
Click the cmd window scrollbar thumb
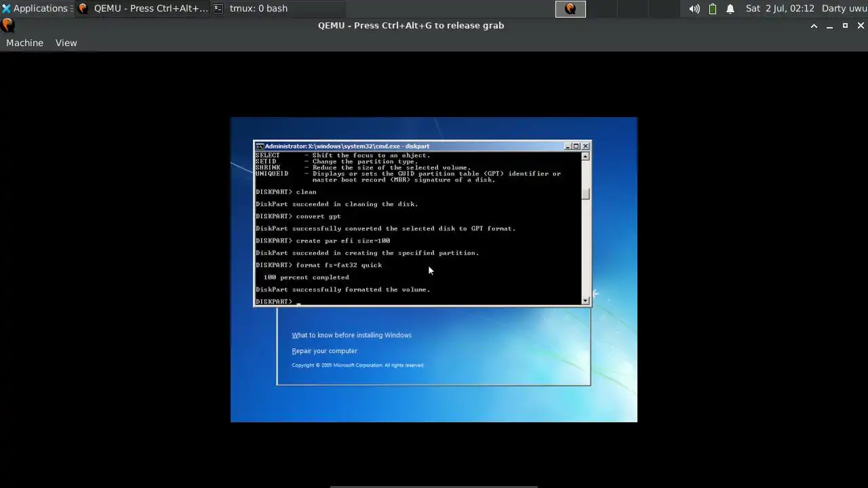[x=585, y=194]
